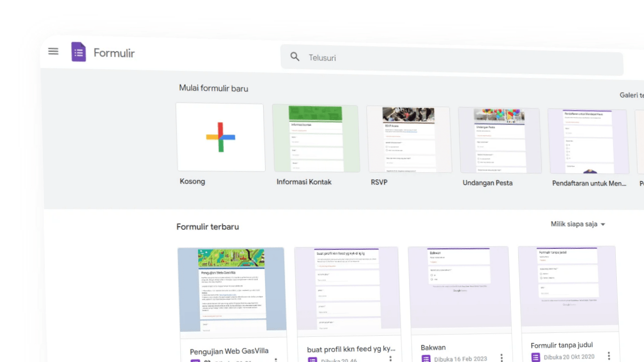The width and height of the screenshot is (644, 362).
Task: Pick the Undangan Pesta template
Action: pyautogui.click(x=500, y=141)
